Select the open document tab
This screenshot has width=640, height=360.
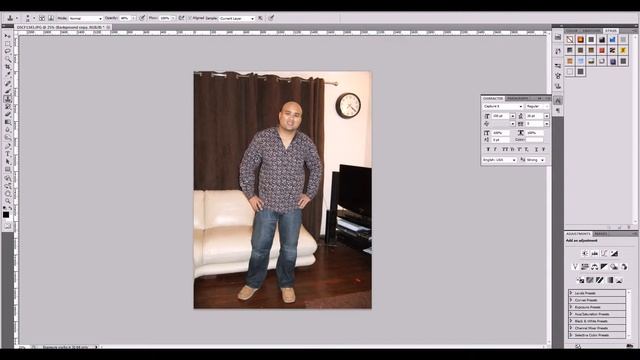(61, 27)
